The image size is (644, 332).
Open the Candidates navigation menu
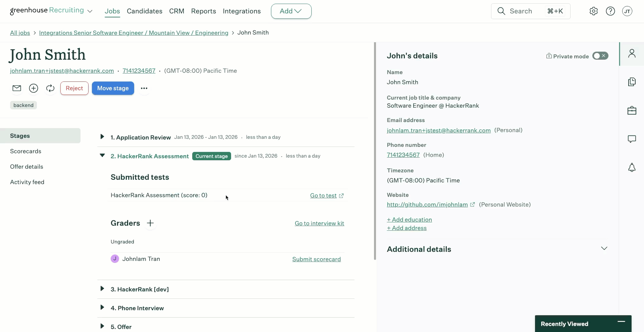(x=145, y=11)
